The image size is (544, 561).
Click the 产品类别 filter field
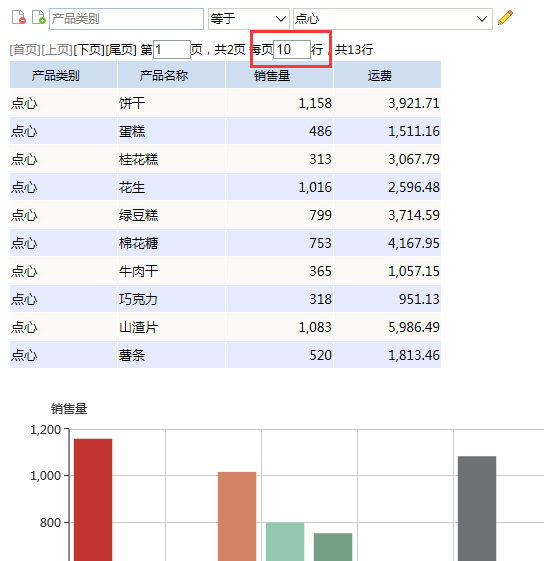click(x=126, y=19)
